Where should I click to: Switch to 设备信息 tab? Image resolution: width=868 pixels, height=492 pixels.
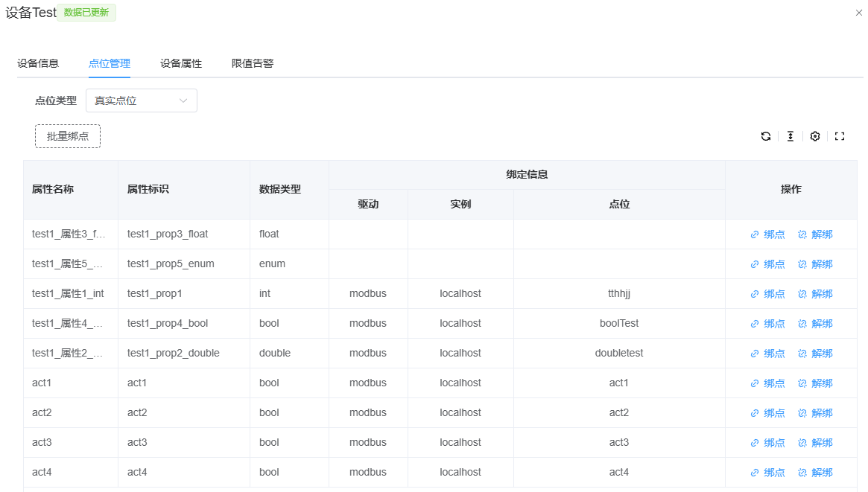click(38, 63)
